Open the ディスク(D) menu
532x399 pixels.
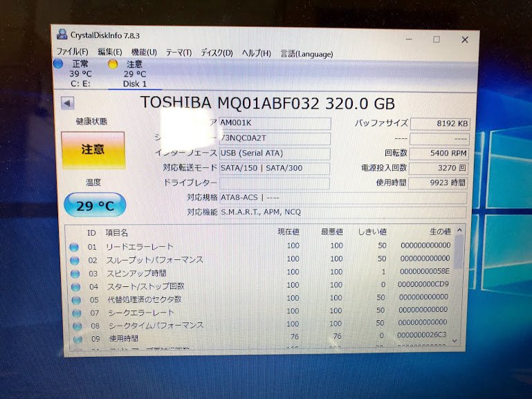(x=217, y=53)
